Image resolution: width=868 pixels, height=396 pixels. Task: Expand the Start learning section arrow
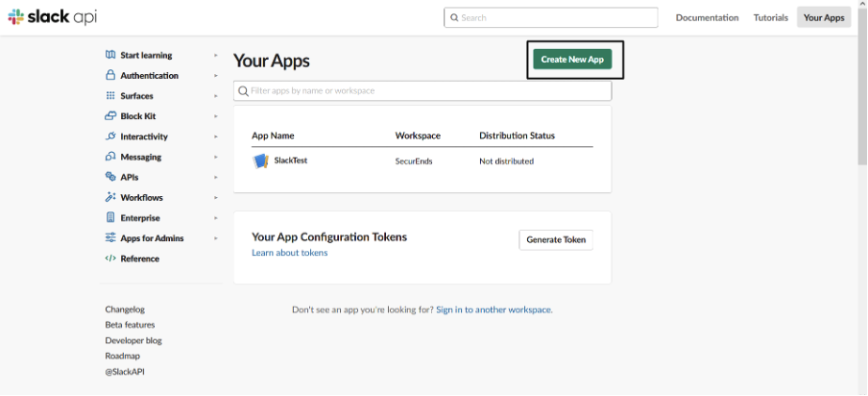coord(216,56)
